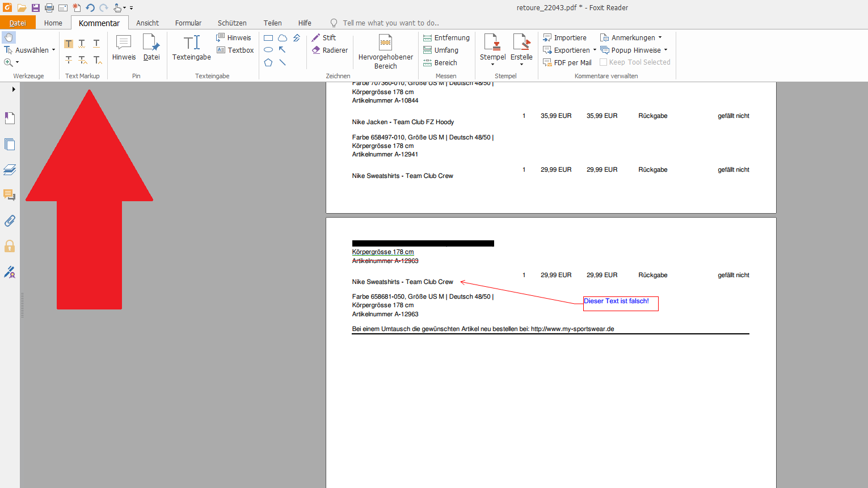Enable Keep Tool Selected checkbox
Viewport: 868px width, 488px height.
tap(604, 62)
